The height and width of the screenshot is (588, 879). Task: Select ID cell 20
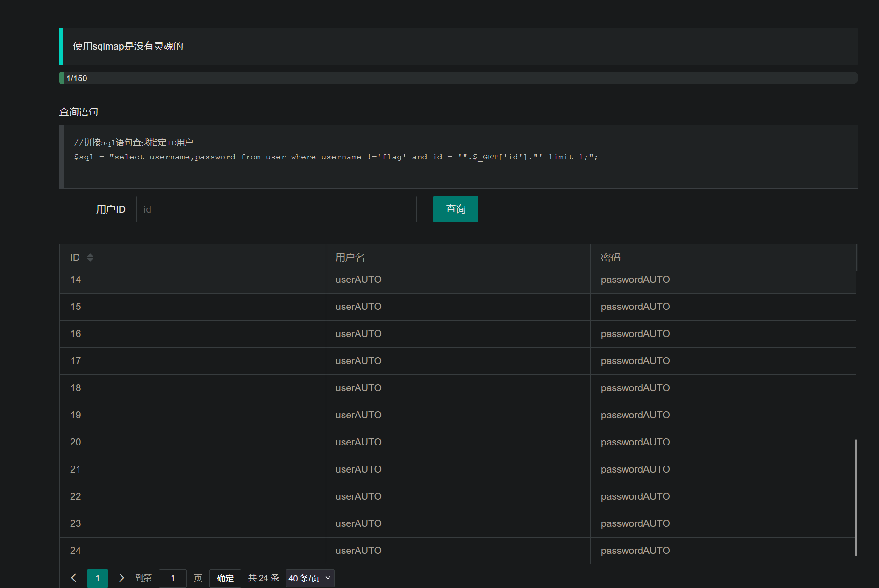(192, 442)
